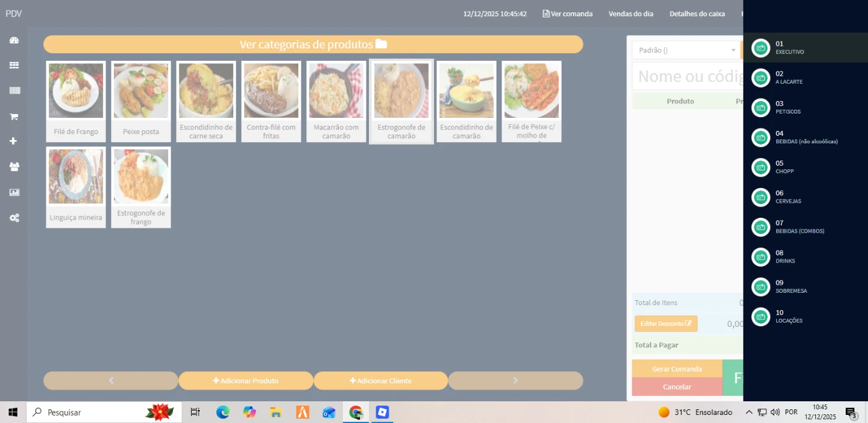This screenshot has width=868, height=423.
Task: Click the plus icon in left sidebar
Action: pos(14,141)
